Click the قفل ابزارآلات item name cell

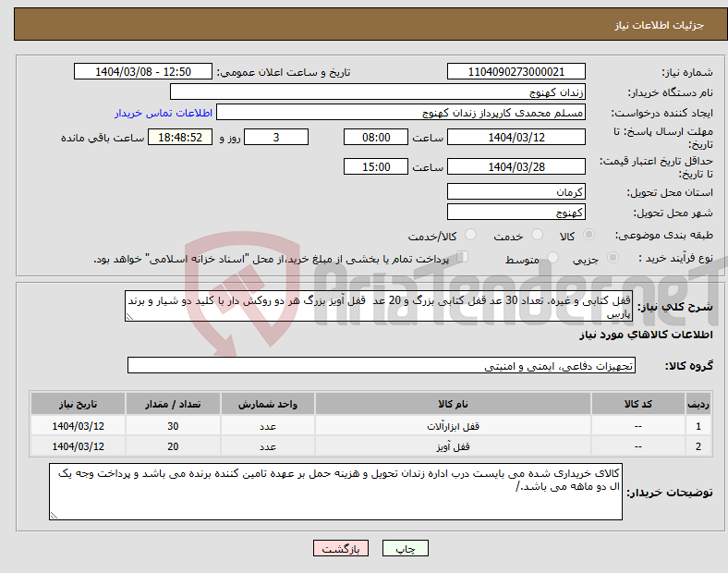coord(453,426)
